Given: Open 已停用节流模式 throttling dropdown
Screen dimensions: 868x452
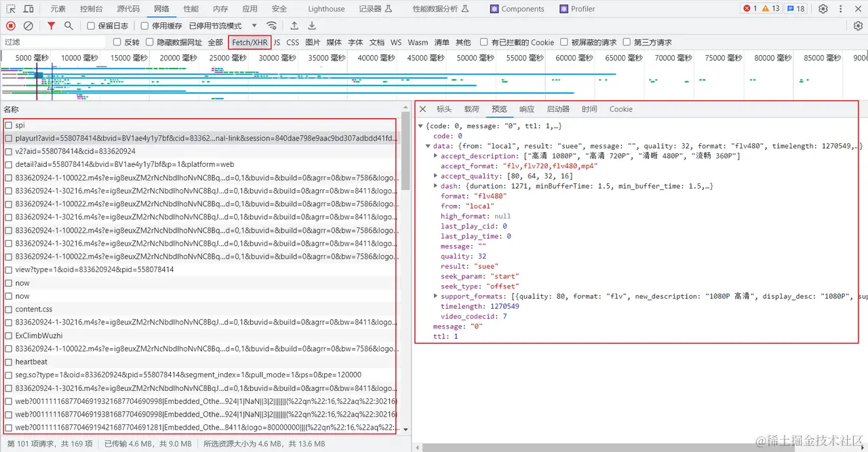Looking at the screenshot, I should point(223,26).
